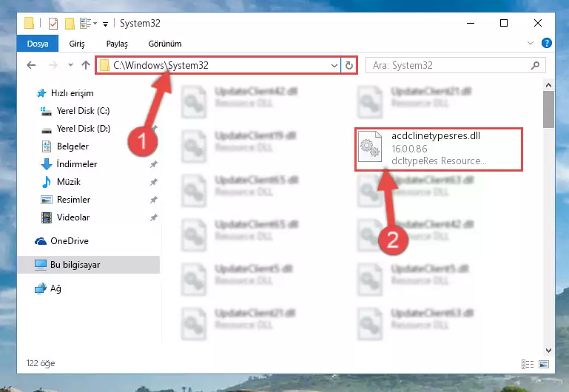Click the acdclinetypesres.dll gear file icon
The width and height of the screenshot is (569, 392).
coord(370,147)
